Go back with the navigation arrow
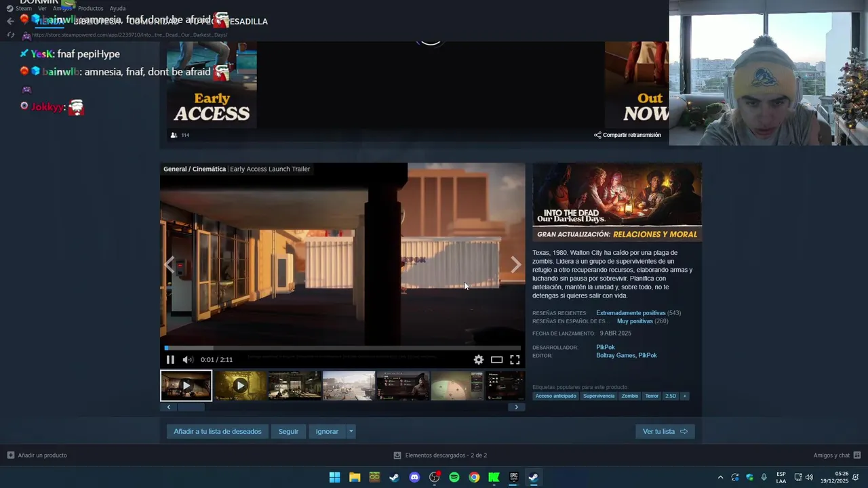Screen dimensions: 868x488 9,21
